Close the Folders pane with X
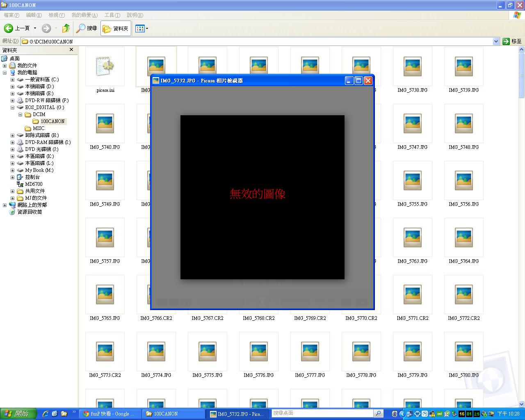The width and height of the screenshot is (525, 420). click(x=71, y=50)
